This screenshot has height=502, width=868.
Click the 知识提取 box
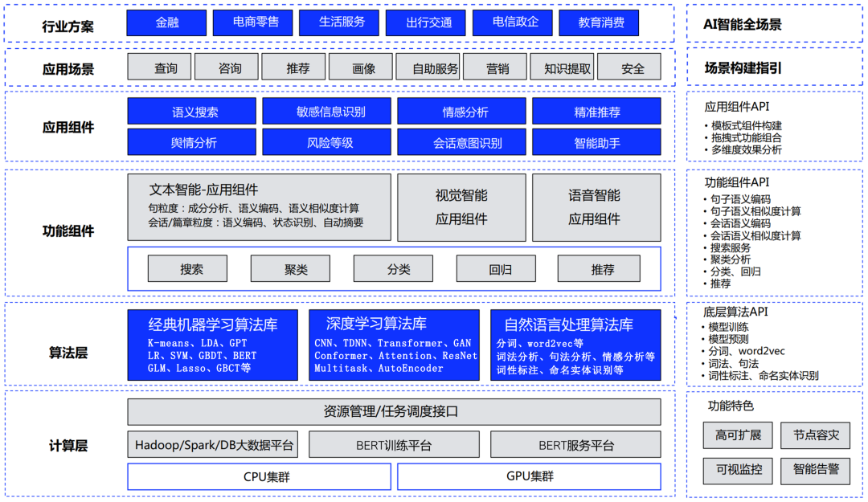562,67
